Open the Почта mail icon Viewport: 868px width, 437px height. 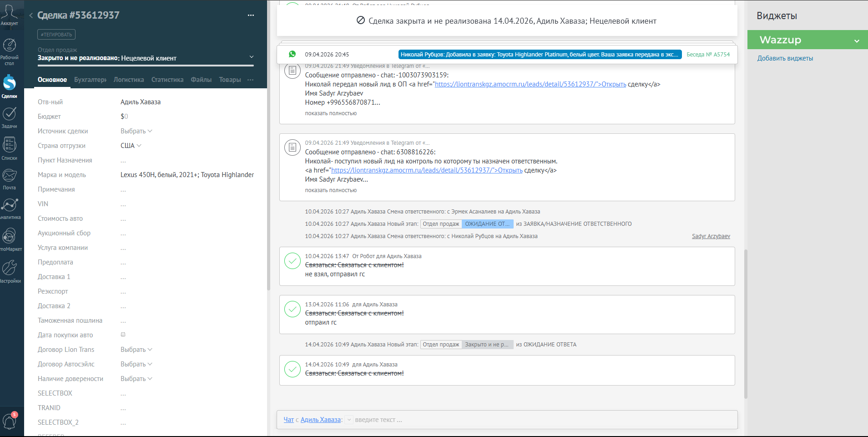(9, 179)
